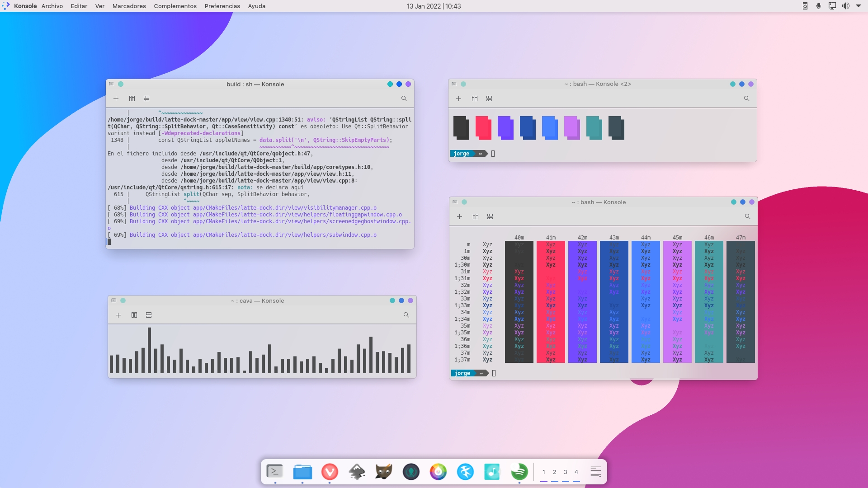
Task: Open the color wheel app in dock
Action: click(x=438, y=472)
